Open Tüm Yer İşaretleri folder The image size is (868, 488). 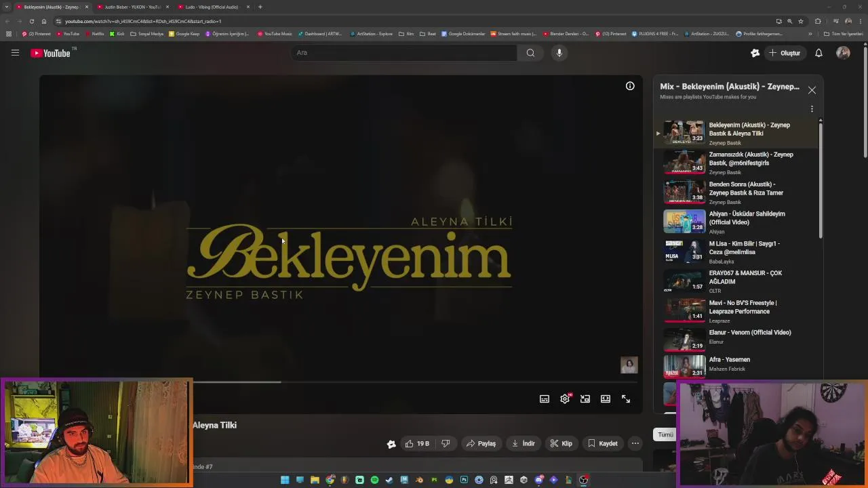(x=843, y=34)
